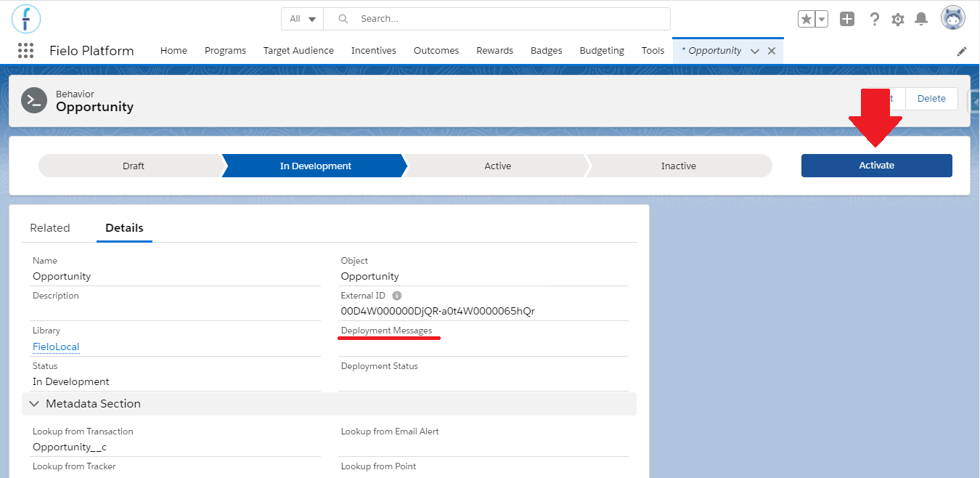This screenshot has height=478, width=980.
Task: Go to the Home tab
Action: click(173, 51)
